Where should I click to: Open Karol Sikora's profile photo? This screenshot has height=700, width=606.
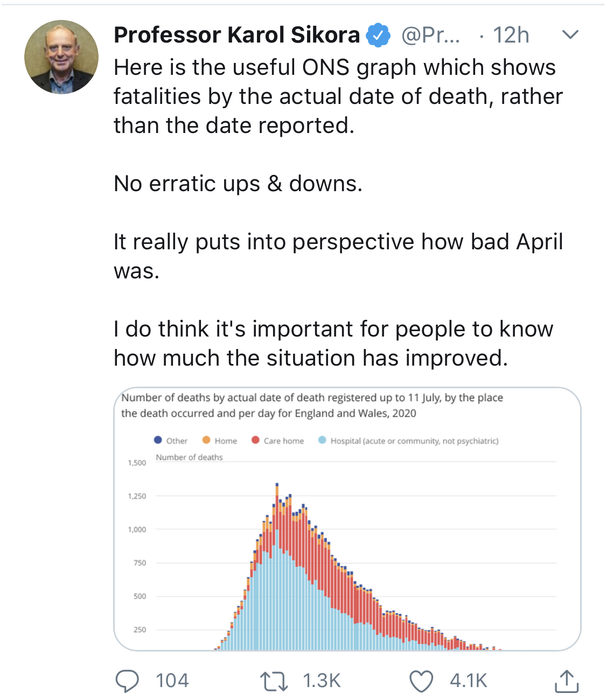pos(61,57)
